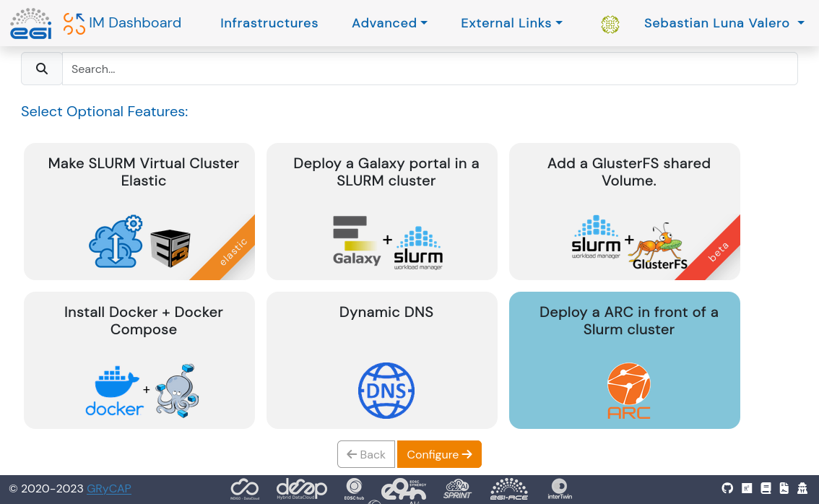Click the Back button
Screen dimensions: 819x504
click(x=366, y=454)
